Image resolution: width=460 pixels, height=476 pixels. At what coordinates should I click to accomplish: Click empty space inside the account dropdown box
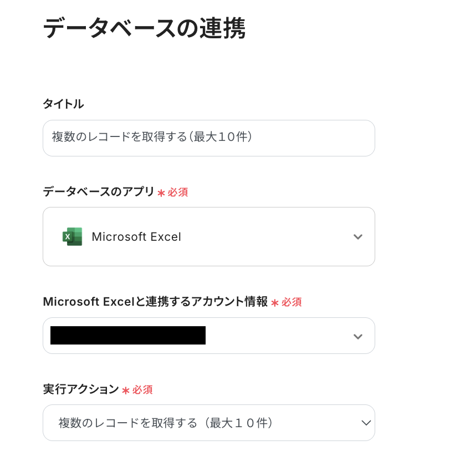(277, 336)
